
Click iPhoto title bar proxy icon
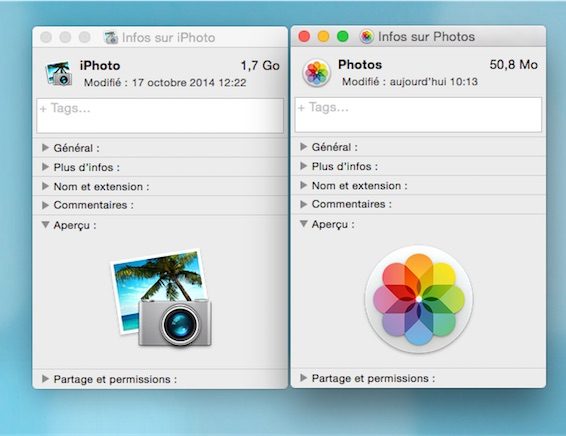111,38
